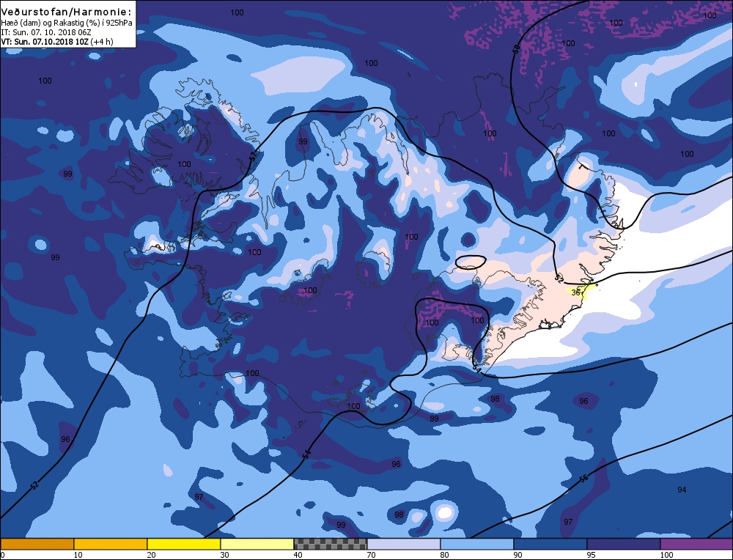This screenshot has height=560, width=733.
Task: Click the purple legend swatch above 100
Action: coord(696,544)
